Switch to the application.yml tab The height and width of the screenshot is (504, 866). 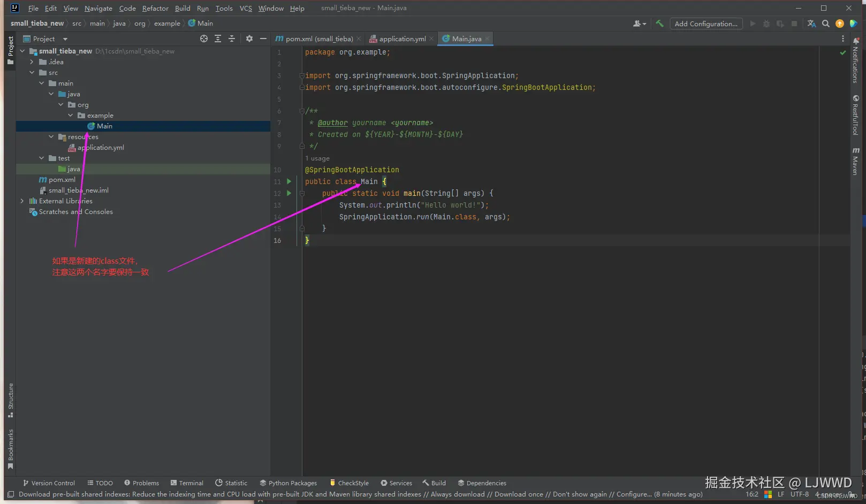tap(402, 39)
